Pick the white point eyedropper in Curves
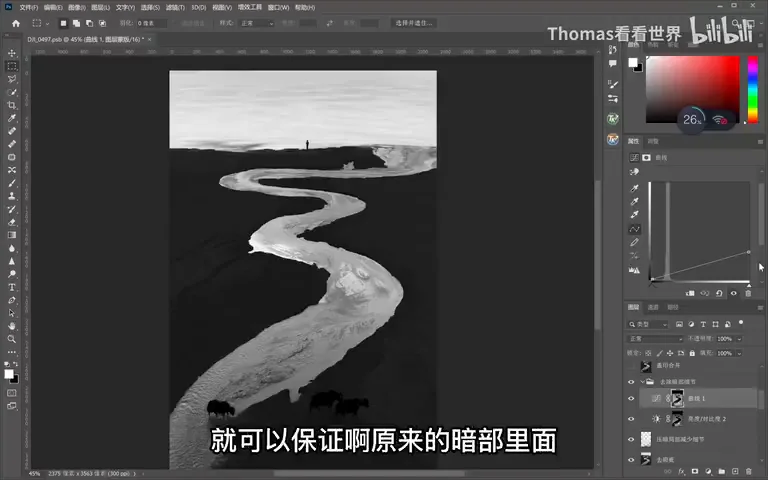This screenshot has width=768, height=480. tap(634, 215)
